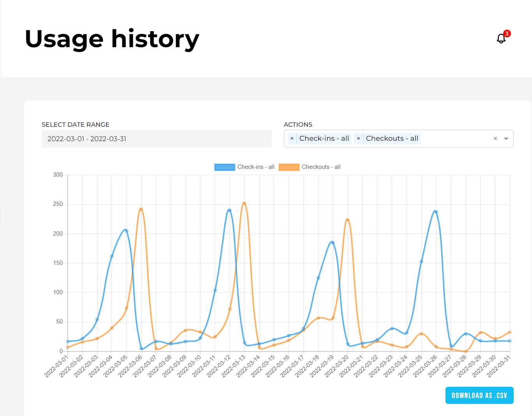Open the date range picker field
This screenshot has width=532, height=416.
tap(157, 139)
